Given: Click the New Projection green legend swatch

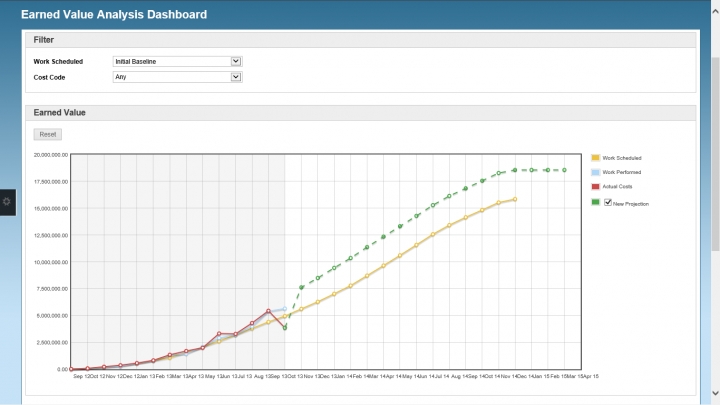Looking at the screenshot, I should click(x=595, y=202).
